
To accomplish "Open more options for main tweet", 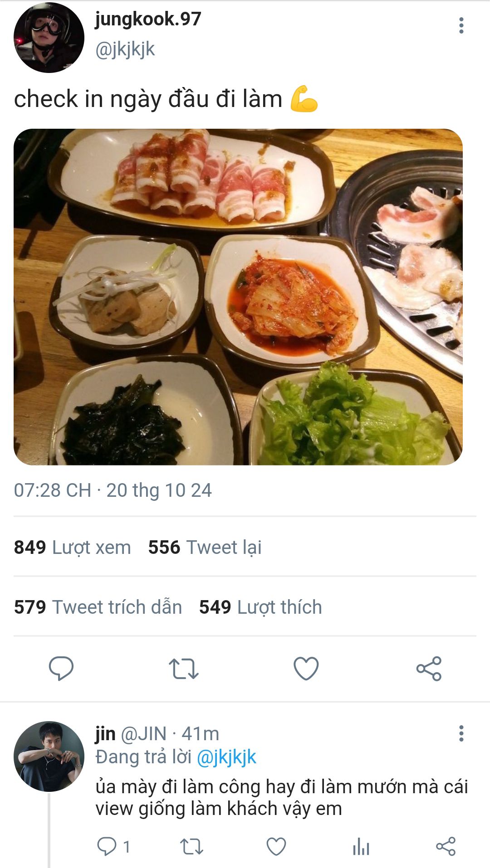I will point(461,25).
